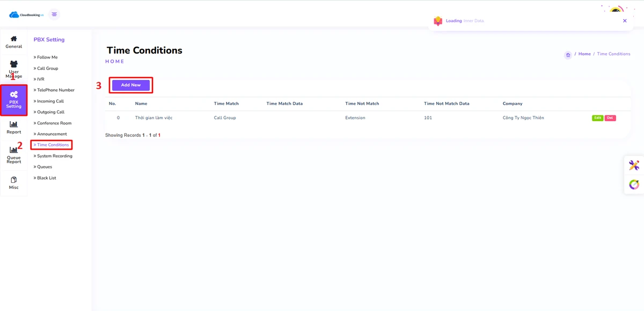
Task: Go to Time Conditions menu item
Action: (x=53, y=145)
